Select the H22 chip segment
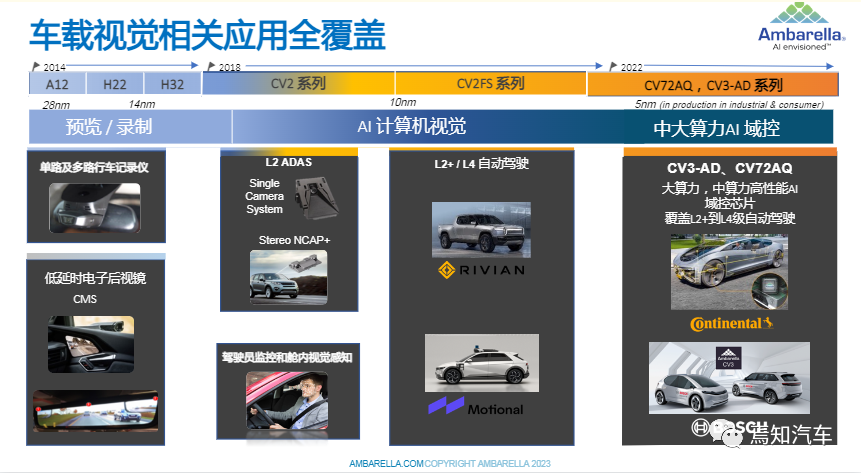 click(115, 85)
